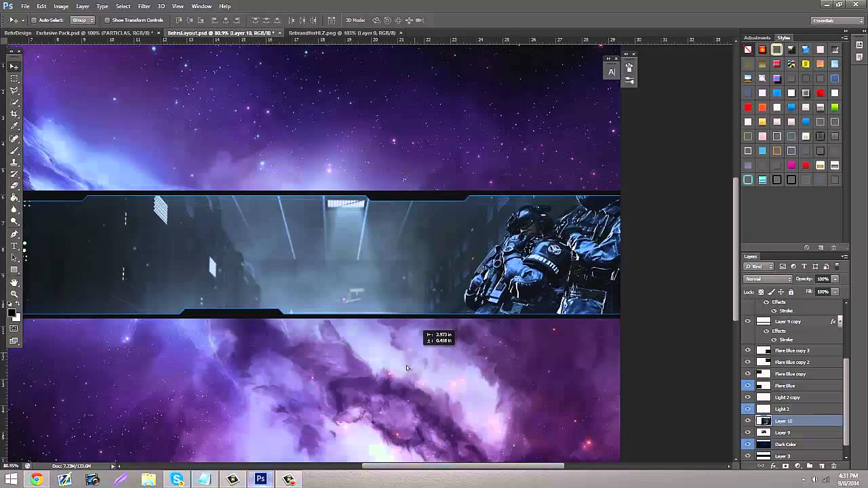Select the Hand tool
868x488 pixels.
coord(14,282)
